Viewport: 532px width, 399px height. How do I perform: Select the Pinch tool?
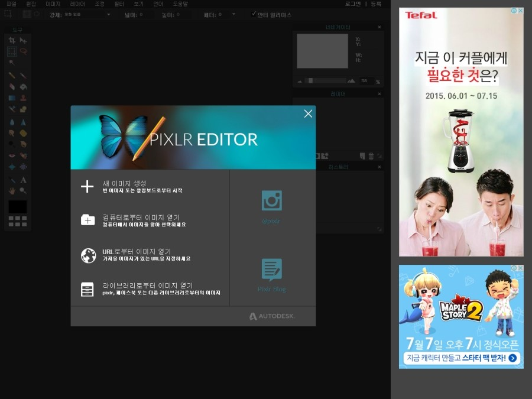click(x=23, y=167)
